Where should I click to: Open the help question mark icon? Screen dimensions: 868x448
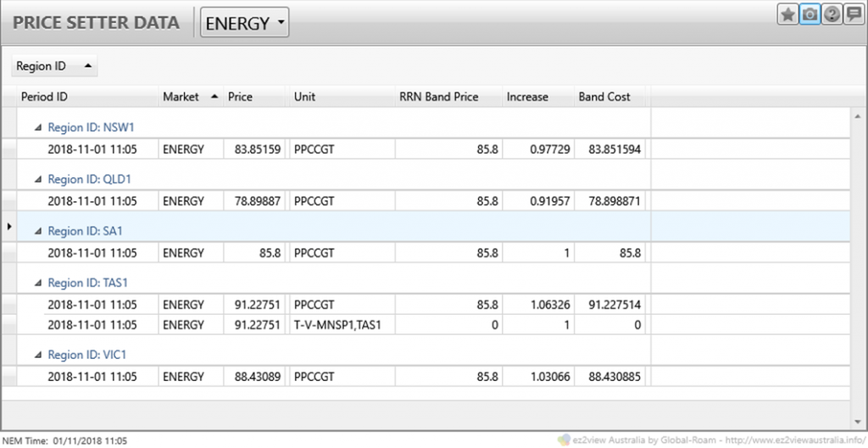coord(831,15)
